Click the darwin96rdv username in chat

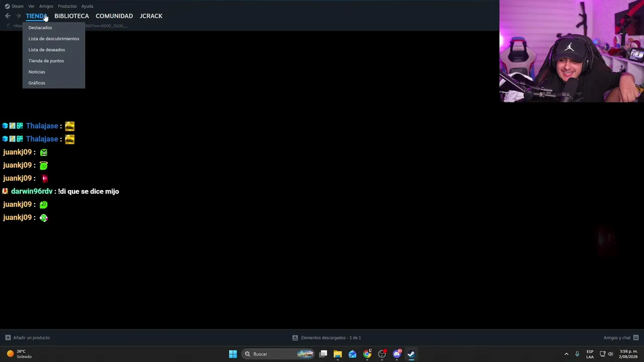pos(32,192)
